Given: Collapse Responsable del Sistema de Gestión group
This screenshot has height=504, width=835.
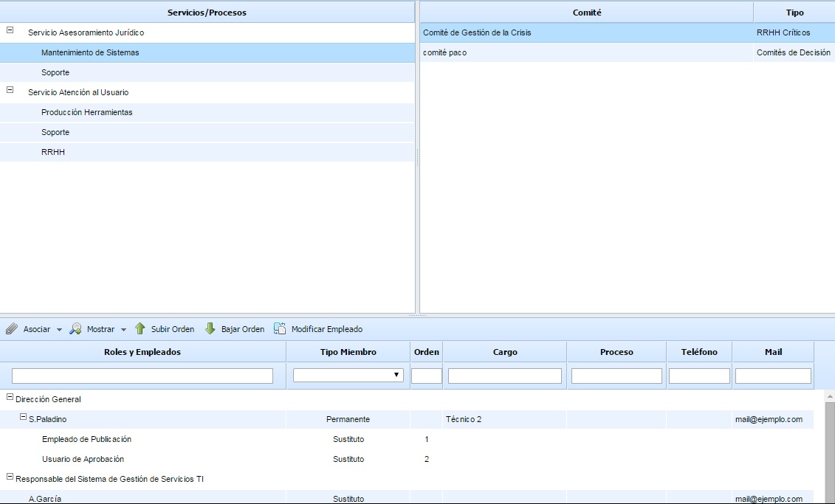Looking at the screenshot, I should [10, 477].
